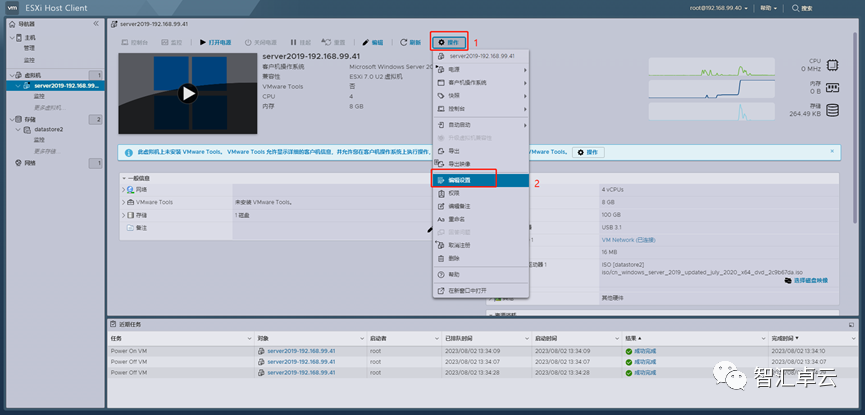The width and height of the screenshot is (865, 415).
Task: Click the 关闭电源 power off toolbar button
Action: 261,42
